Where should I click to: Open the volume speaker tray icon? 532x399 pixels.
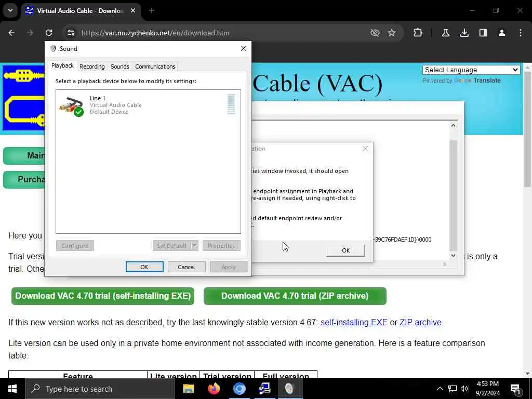point(464,389)
